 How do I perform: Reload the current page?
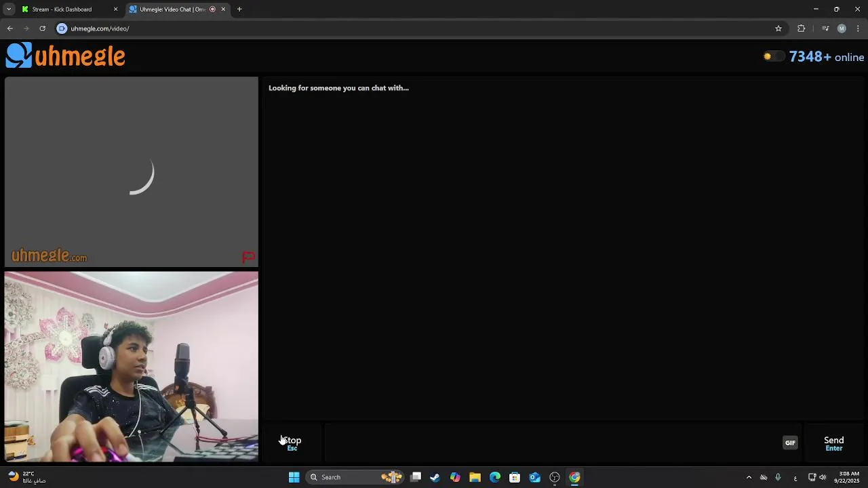[42, 28]
